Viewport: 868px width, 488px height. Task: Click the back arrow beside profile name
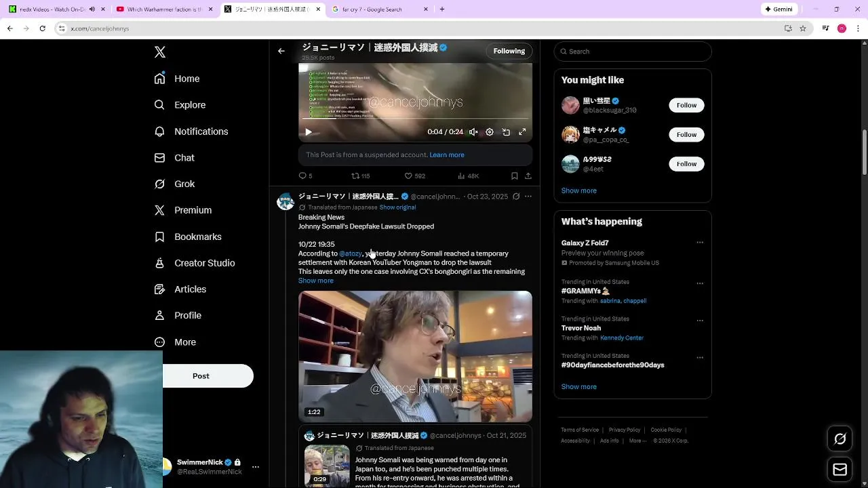281,51
